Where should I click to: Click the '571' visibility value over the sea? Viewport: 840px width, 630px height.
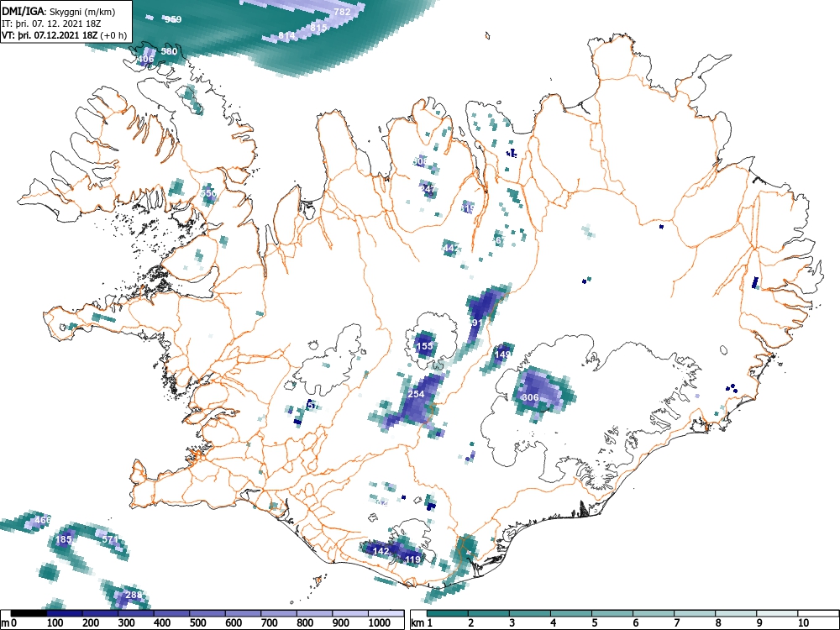point(110,539)
